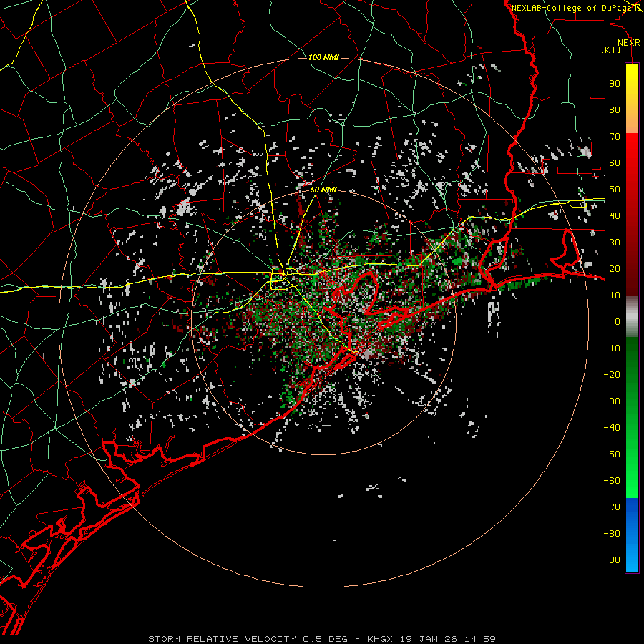
Task: Select the "-60" value on the velocity scale
Action: [612, 481]
